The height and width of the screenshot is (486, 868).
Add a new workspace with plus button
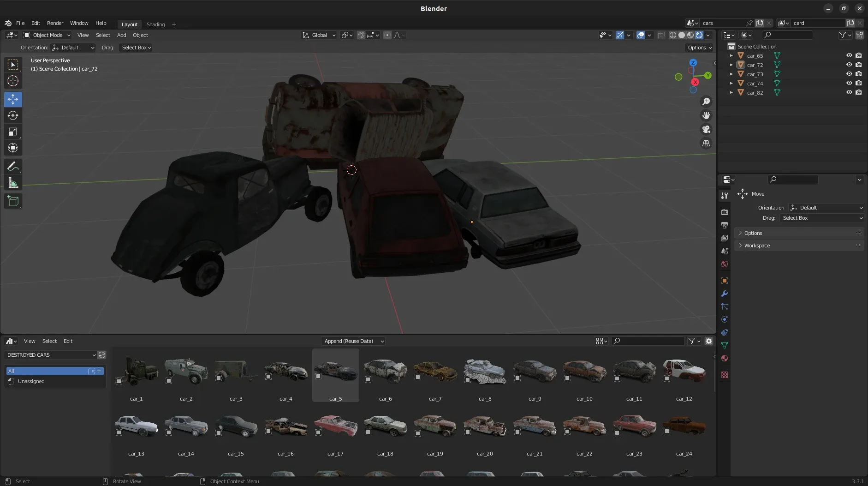(x=174, y=24)
